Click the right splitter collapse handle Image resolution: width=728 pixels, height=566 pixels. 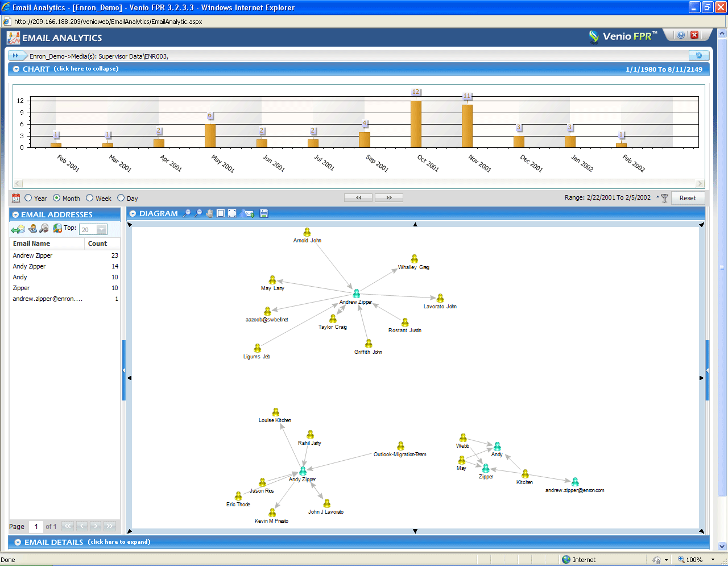(x=708, y=370)
